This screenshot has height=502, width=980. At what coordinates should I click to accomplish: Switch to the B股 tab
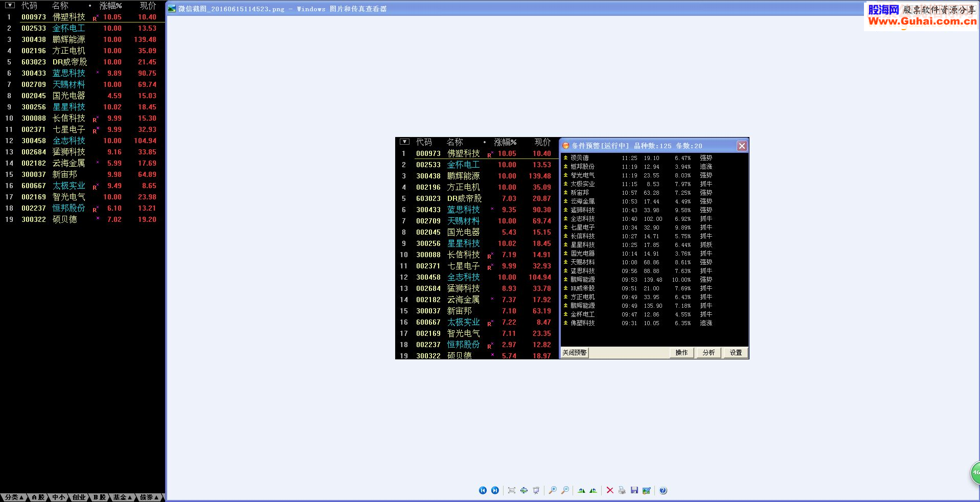(100, 497)
